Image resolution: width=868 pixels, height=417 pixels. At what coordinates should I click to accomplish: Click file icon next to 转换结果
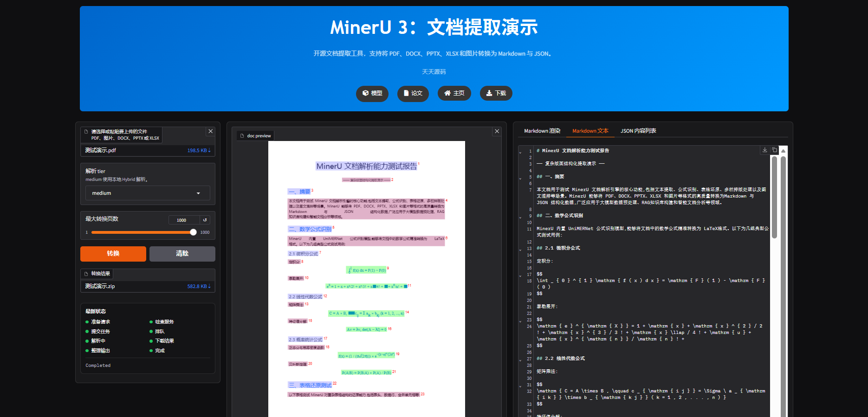pyautogui.click(x=86, y=274)
